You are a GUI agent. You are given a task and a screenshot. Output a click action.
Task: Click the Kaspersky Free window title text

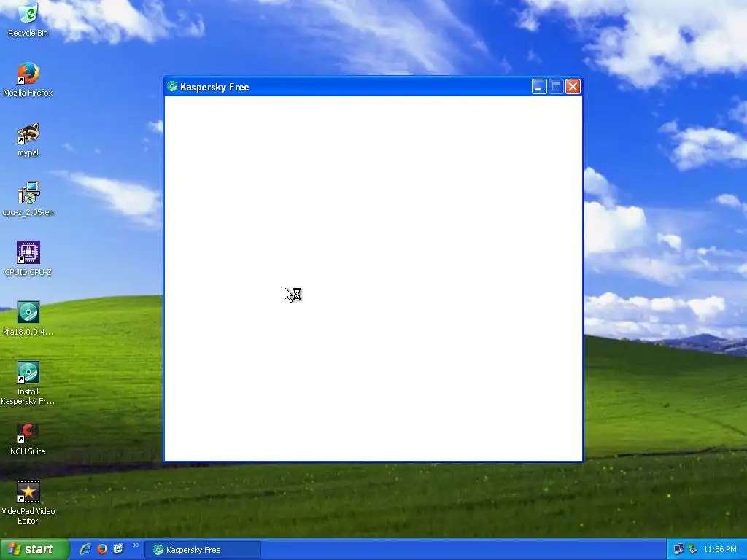tap(214, 87)
